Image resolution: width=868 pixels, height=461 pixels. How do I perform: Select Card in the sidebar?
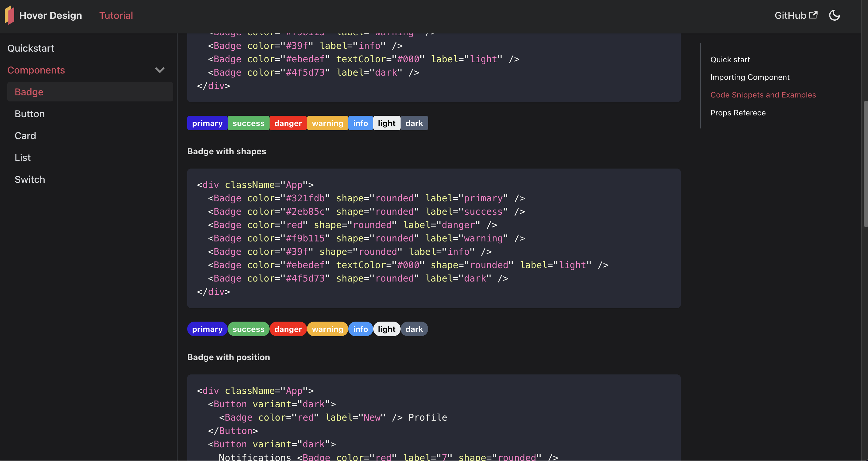pyautogui.click(x=25, y=136)
